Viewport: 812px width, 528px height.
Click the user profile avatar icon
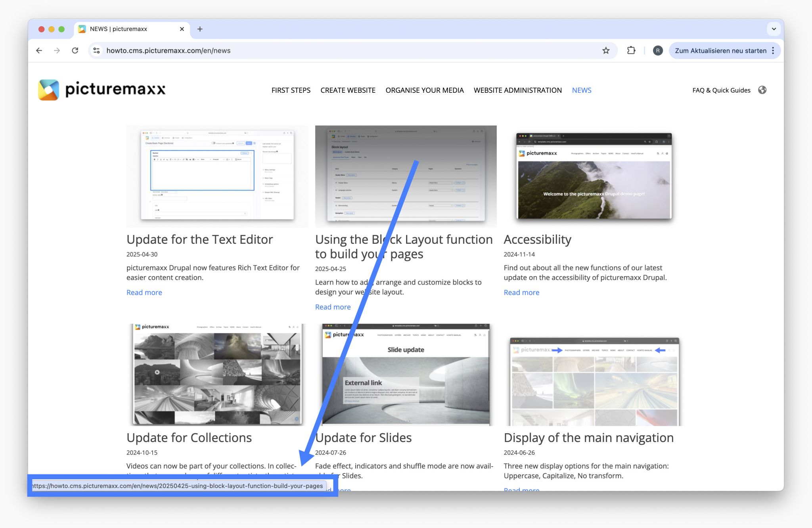click(x=657, y=50)
